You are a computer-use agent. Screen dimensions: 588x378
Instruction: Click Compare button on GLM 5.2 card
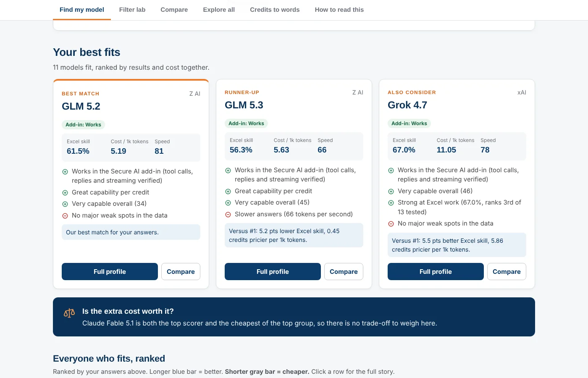(181, 272)
